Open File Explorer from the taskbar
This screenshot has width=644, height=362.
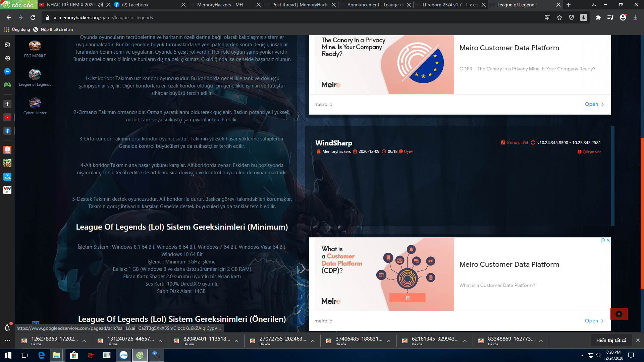click(x=56, y=355)
